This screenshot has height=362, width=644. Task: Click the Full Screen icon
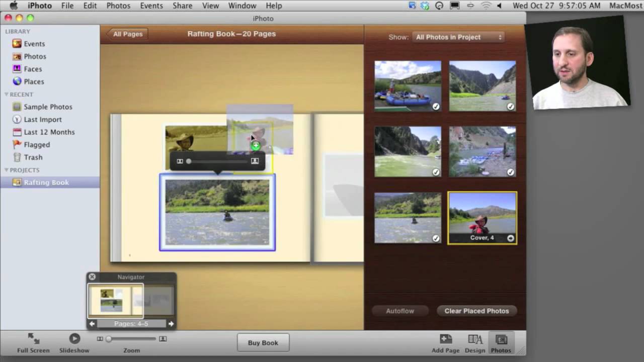(x=33, y=338)
